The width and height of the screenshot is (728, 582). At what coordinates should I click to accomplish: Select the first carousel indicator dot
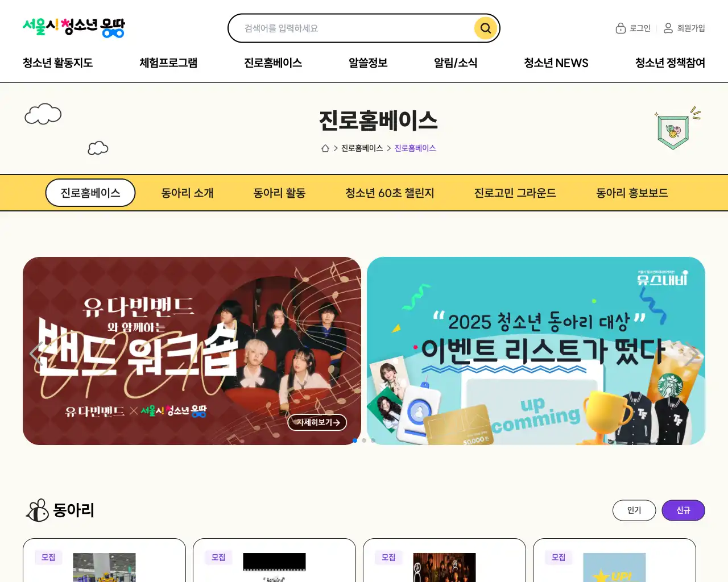[x=355, y=440]
